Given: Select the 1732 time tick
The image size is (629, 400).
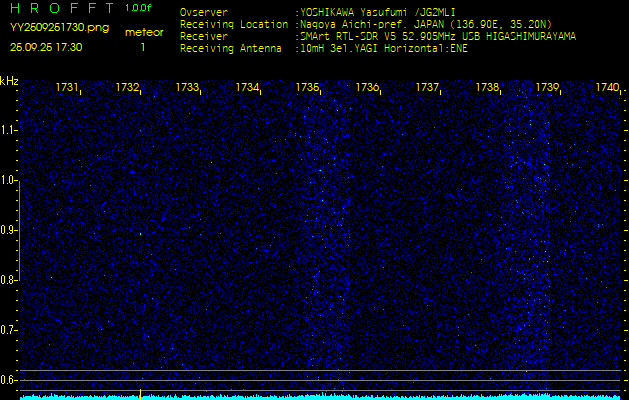Looking at the screenshot, I should (127, 88).
